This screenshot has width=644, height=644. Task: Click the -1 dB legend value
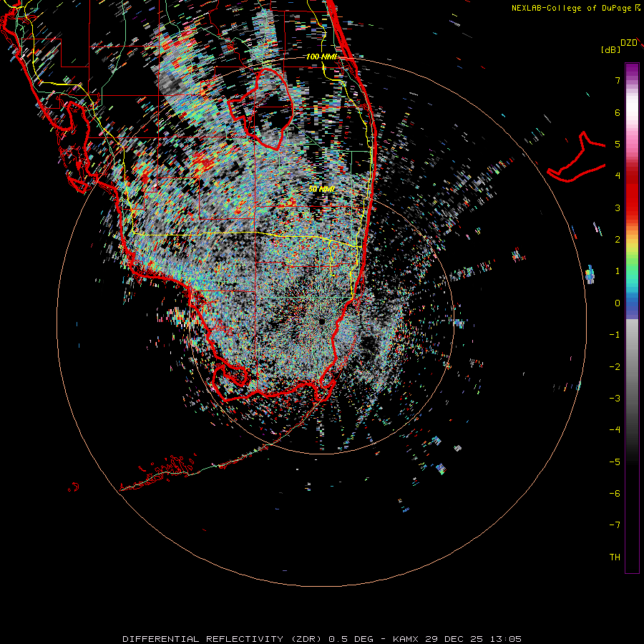[x=615, y=335]
